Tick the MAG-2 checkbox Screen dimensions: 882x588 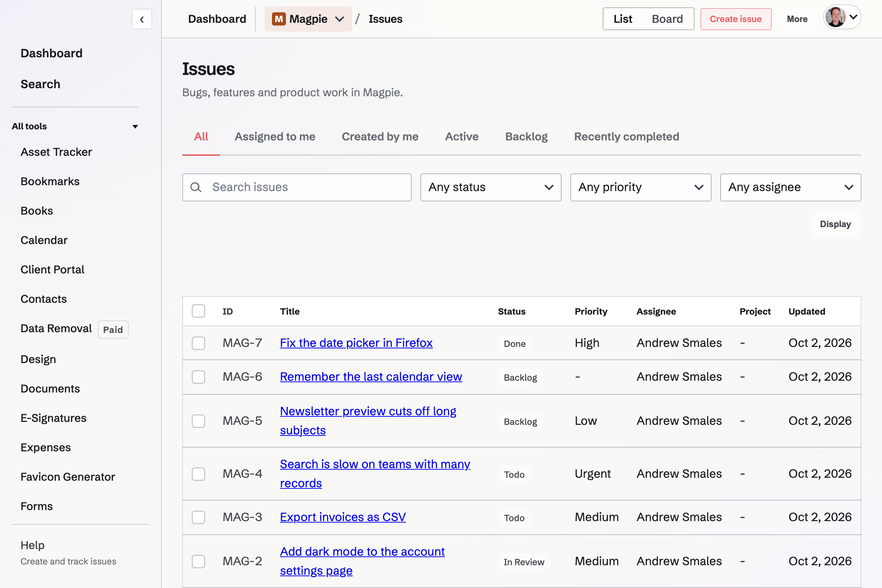pos(198,562)
